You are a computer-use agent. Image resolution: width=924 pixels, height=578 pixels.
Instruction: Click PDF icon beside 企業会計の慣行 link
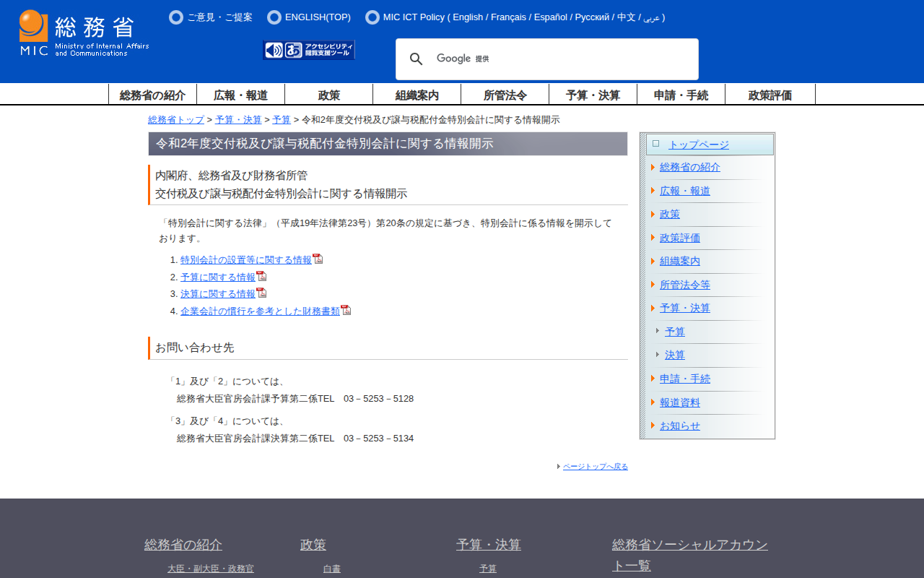346,310
